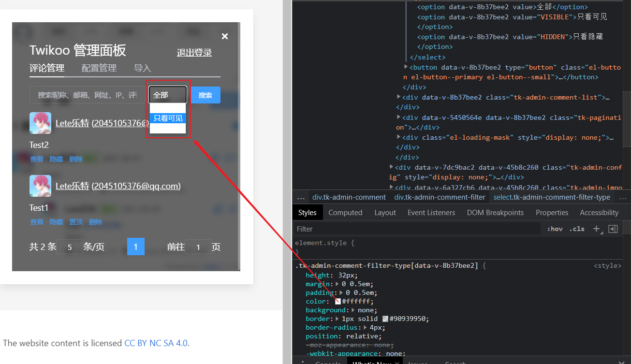This screenshot has width=631, height=364.
Task: Click 查看 under the Test1 comment
Action: [x=37, y=222]
